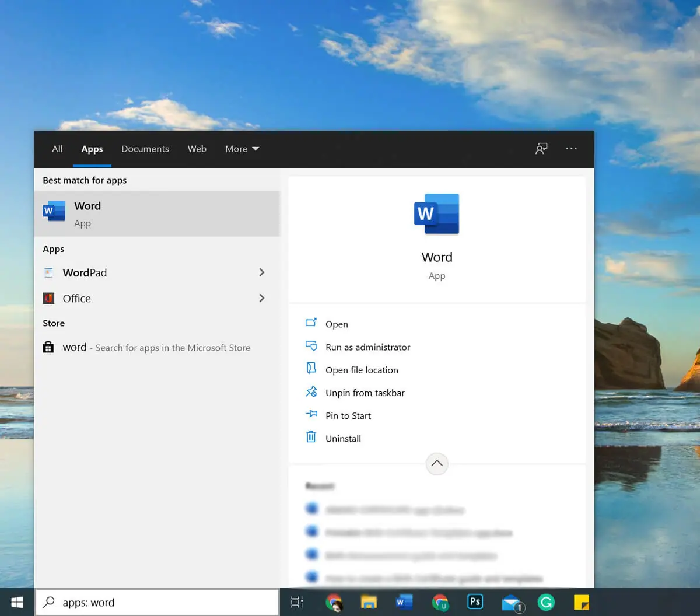This screenshot has width=700, height=616.
Task: Open the second Chrome profile icon on taskbar
Action: (x=440, y=602)
